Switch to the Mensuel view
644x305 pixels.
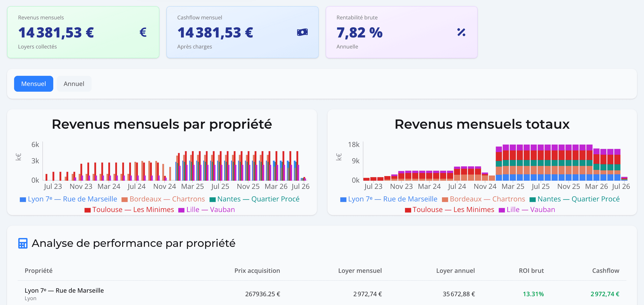coord(33,84)
